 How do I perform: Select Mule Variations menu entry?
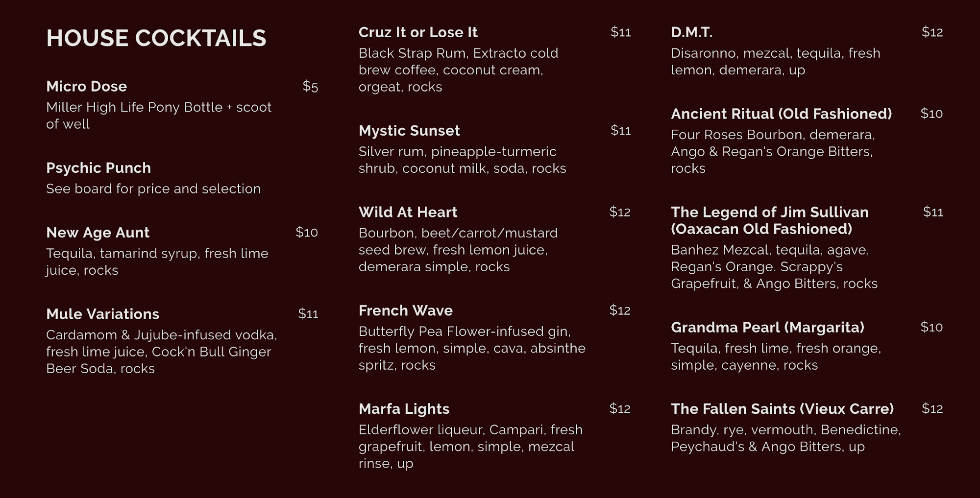coord(102,314)
